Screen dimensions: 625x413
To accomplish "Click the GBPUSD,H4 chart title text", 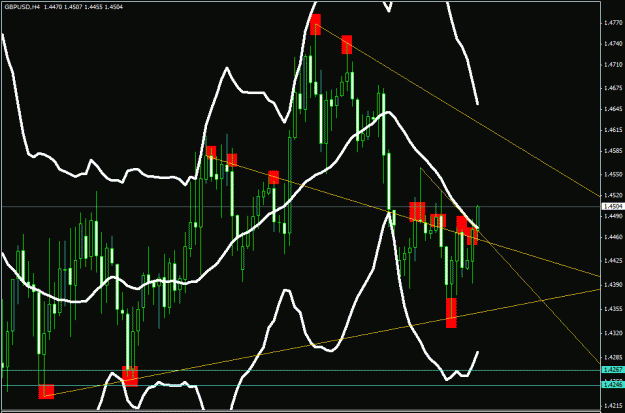I will click(x=21, y=7).
